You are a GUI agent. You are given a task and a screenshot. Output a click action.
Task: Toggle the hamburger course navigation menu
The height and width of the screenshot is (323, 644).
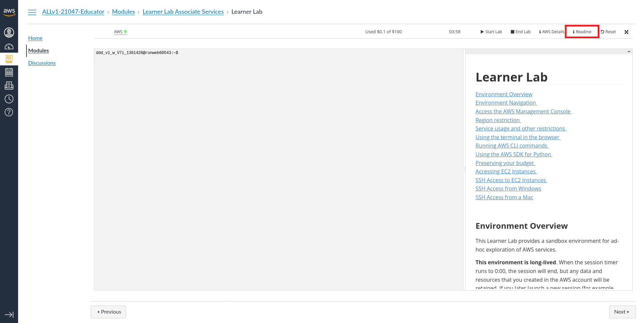pos(32,12)
